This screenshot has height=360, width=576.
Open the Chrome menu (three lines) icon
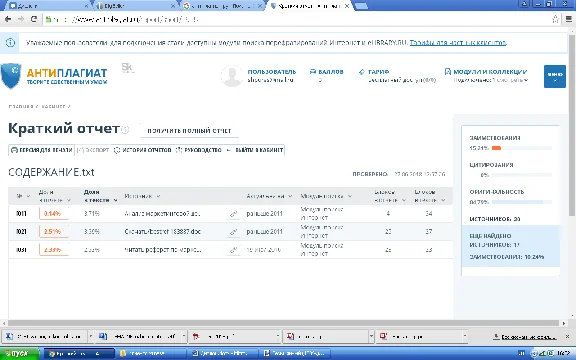tap(568, 19)
